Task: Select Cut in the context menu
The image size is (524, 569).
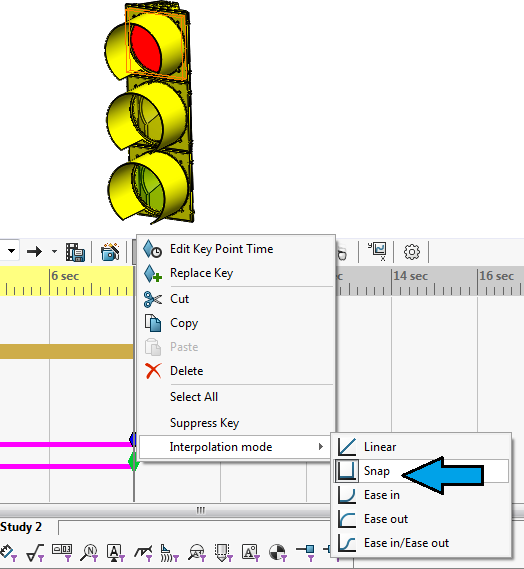Action: point(236,299)
